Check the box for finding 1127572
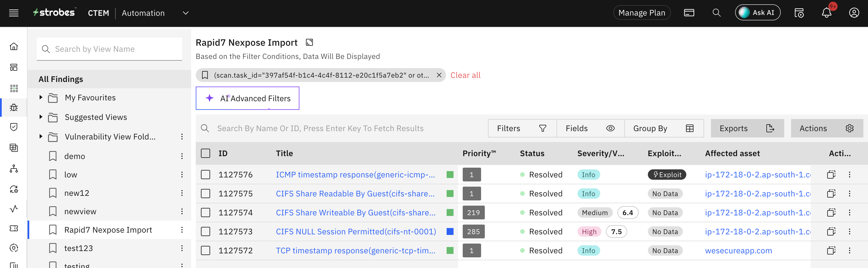 pos(206,251)
